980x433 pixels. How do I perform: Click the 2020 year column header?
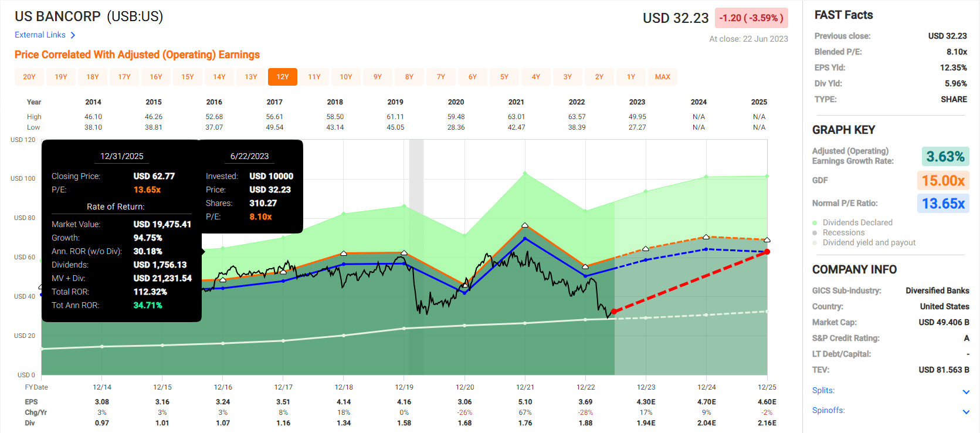pos(456,102)
